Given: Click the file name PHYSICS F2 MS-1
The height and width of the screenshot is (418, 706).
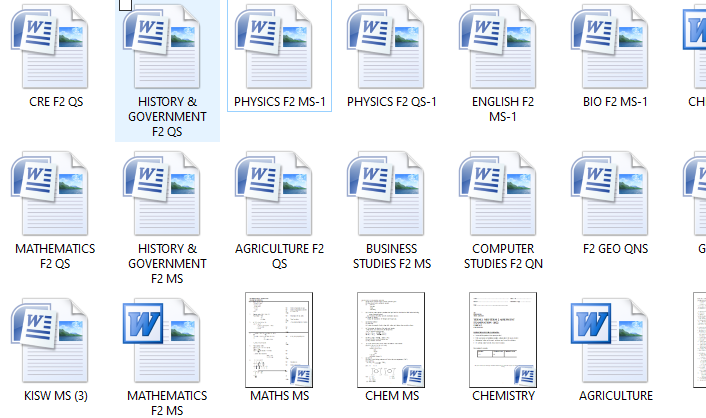Looking at the screenshot, I should pos(280,102).
